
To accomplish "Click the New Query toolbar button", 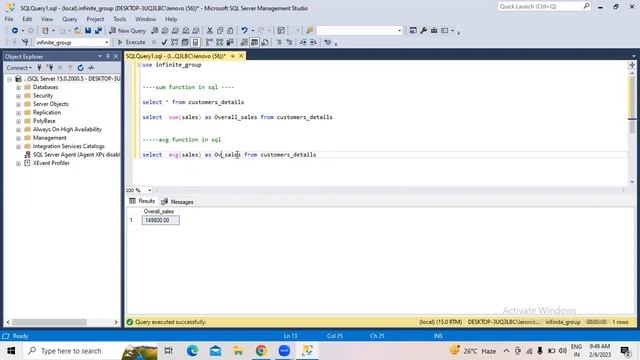I will [x=127, y=31].
